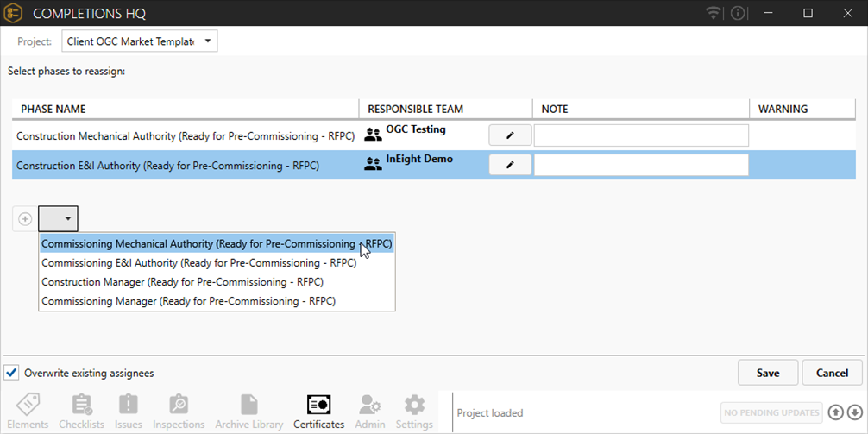The width and height of the screenshot is (868, 434).
Task: Edit responsible team for InEight Demo row
Action: 510,165
